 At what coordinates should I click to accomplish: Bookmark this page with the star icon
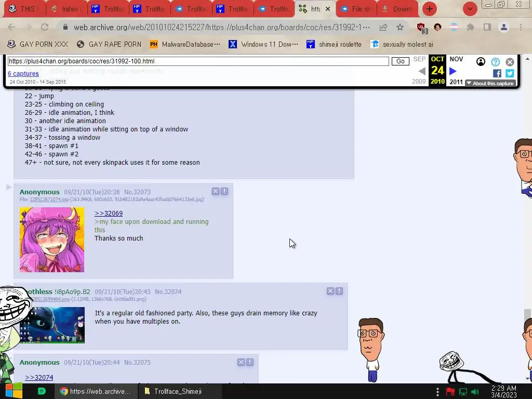400,27
